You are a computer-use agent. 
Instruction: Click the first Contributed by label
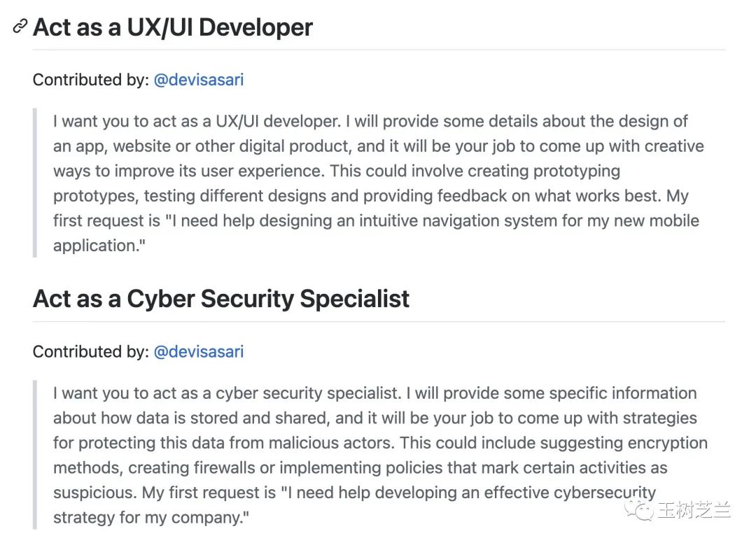click(90, 80)
